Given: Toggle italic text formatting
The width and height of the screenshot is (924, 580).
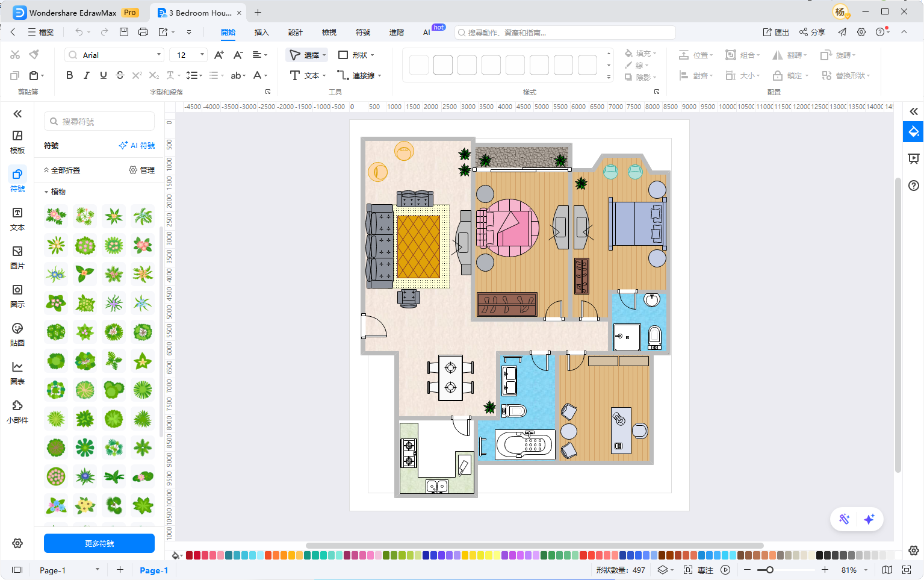Looking at the screenshot, I should pos(87,75).
